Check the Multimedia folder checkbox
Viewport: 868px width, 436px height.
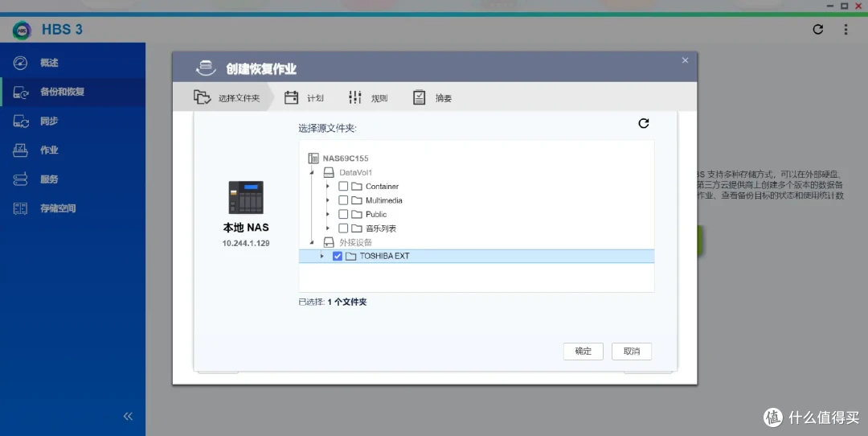point(343,200)
